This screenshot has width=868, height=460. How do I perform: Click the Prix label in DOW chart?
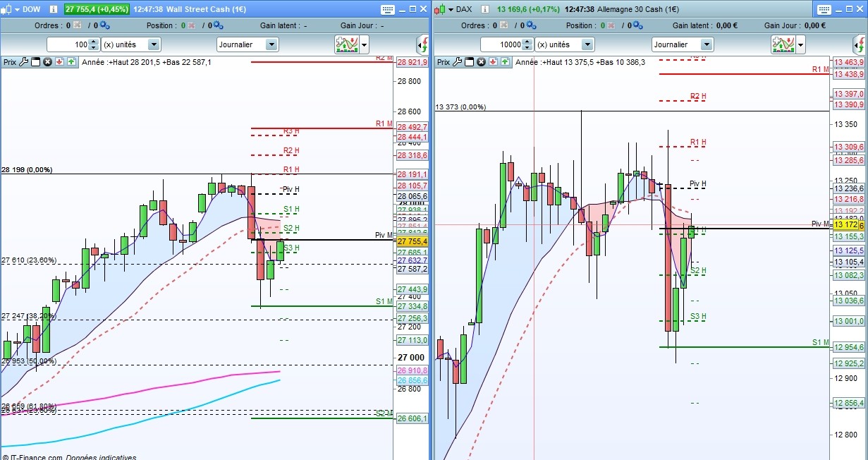[x=10, y=62]
